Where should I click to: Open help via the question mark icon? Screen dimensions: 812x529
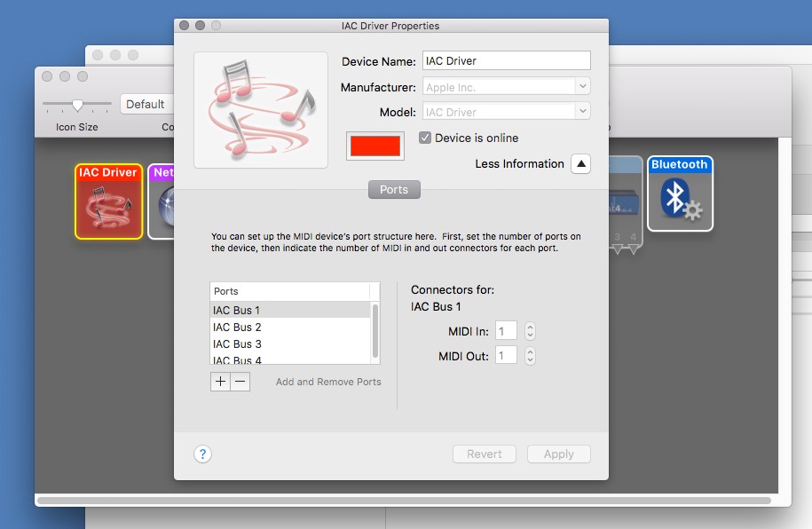[202, 454]
